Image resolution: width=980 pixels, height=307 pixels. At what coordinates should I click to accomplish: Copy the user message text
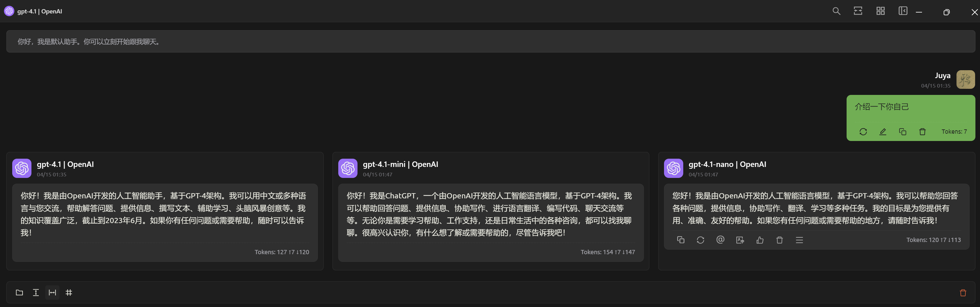click(902, 132)
